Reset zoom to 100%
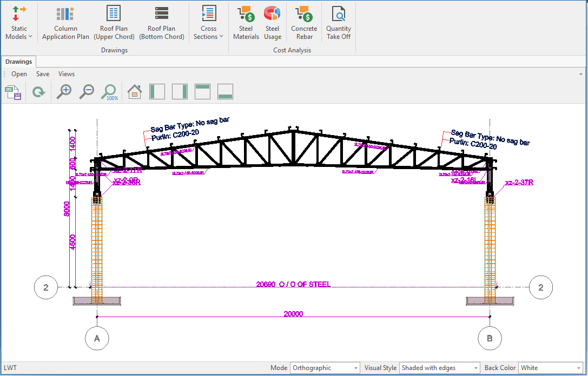588x376 pixels. click(109, 92)
